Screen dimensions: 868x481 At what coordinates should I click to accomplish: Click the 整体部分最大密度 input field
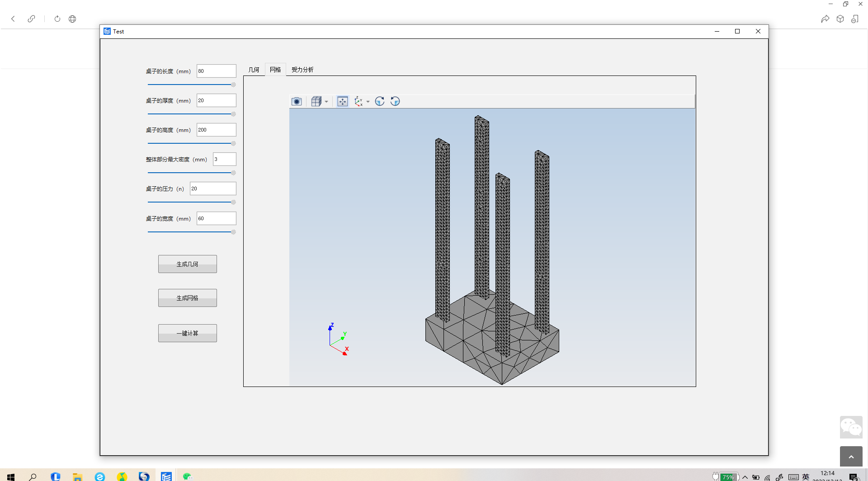(x=225, y=159)
